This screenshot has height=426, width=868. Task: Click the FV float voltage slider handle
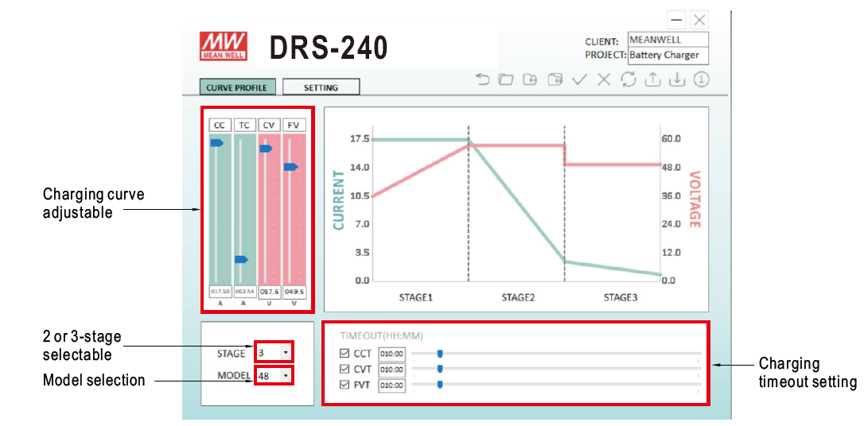click(290, 167)
